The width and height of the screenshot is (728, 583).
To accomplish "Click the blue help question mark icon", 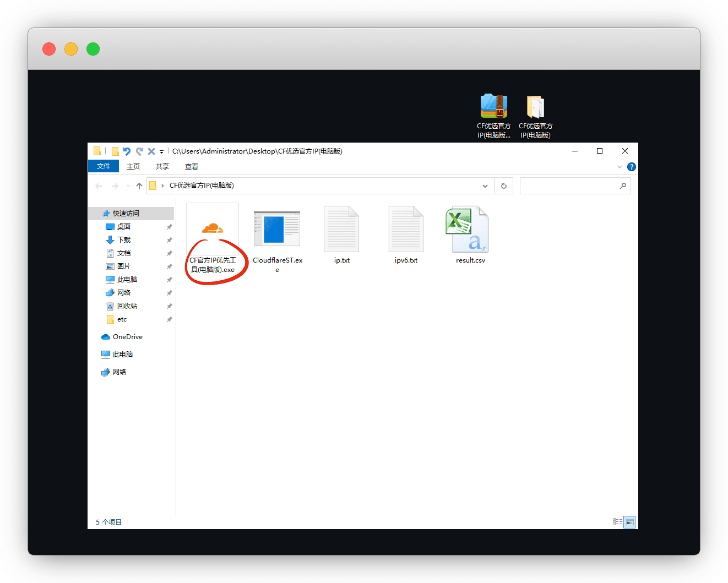I will (x=632, y=167).
